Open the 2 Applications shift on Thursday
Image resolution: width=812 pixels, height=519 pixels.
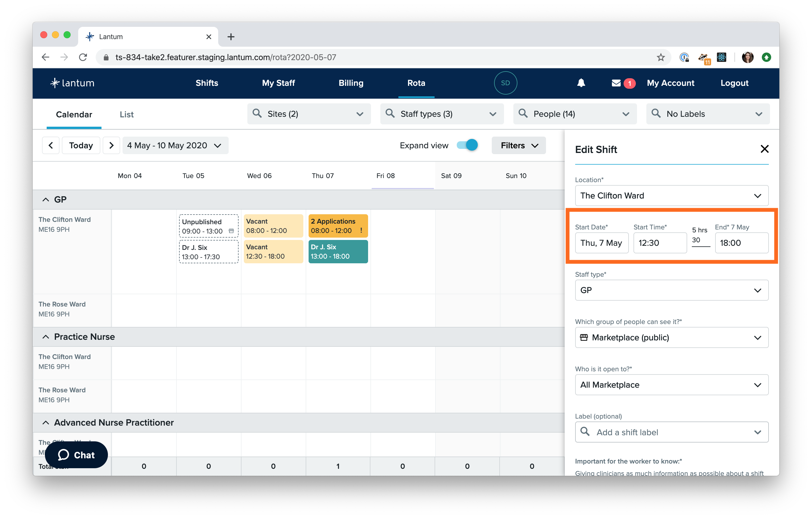(338, 226)
